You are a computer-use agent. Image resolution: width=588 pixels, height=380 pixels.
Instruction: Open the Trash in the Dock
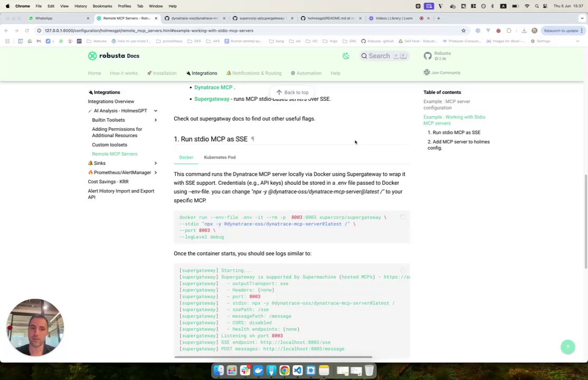[x=369, y=370]
